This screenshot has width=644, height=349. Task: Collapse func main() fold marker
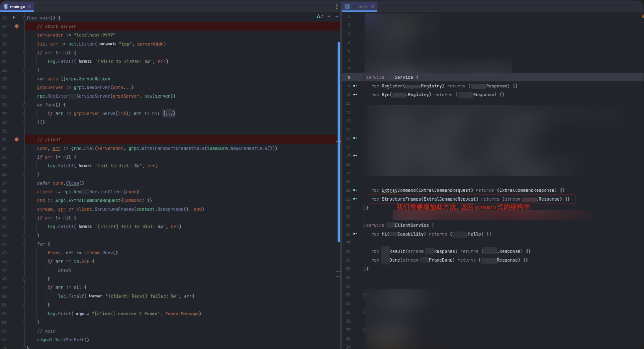[25, 18]
